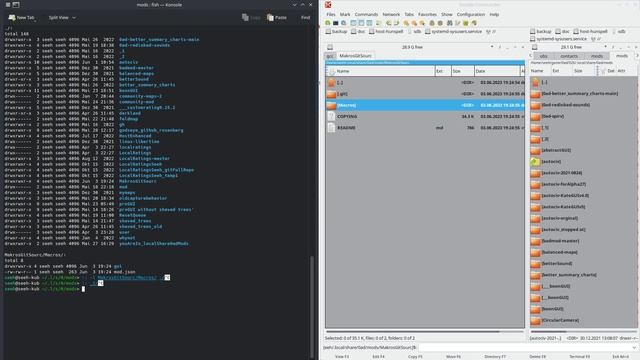Open the Tabs menu
Screen dimensions: 640x360
[x=409, y=14]
